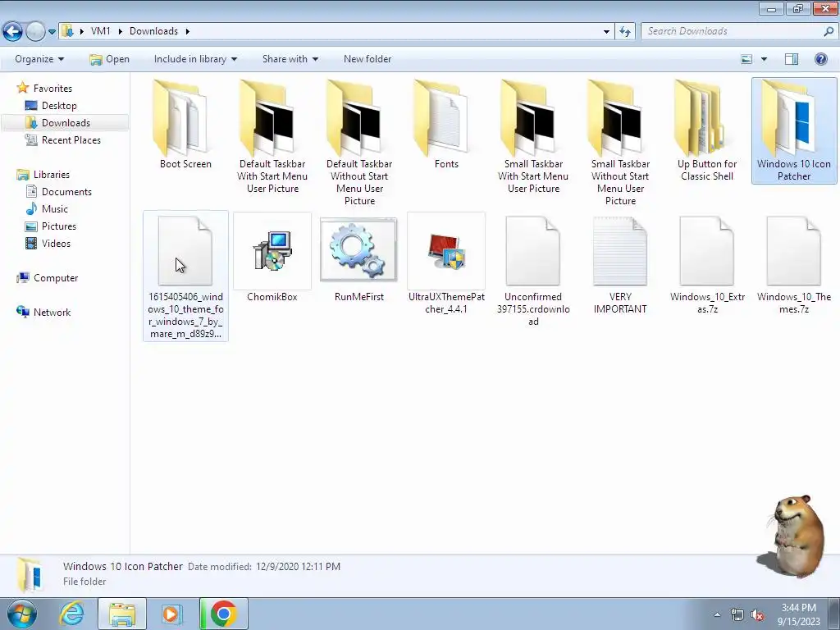Select the RunMeFirst file
Screen dimensions: 840x630
click(x=359, y=258)
